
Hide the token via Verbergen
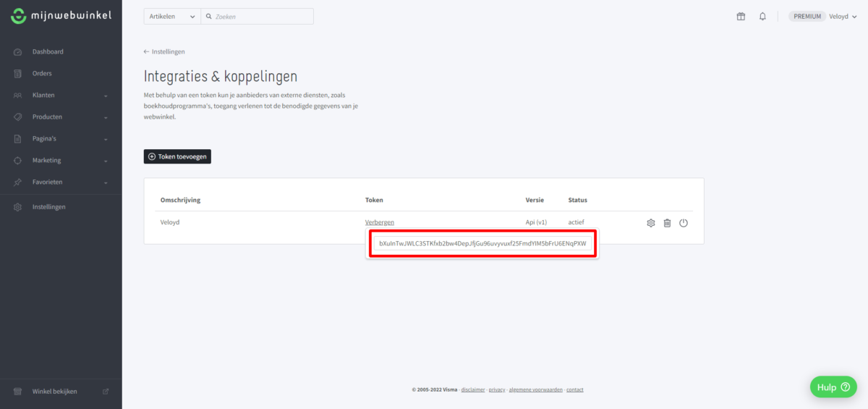pos(379,222)
